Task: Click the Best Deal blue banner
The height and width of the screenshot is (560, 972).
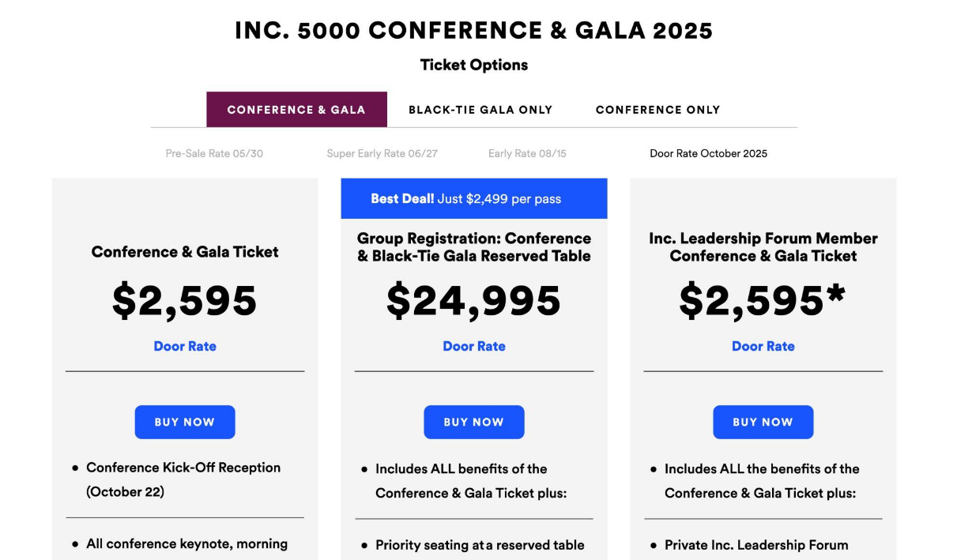Action: (474, 198)
